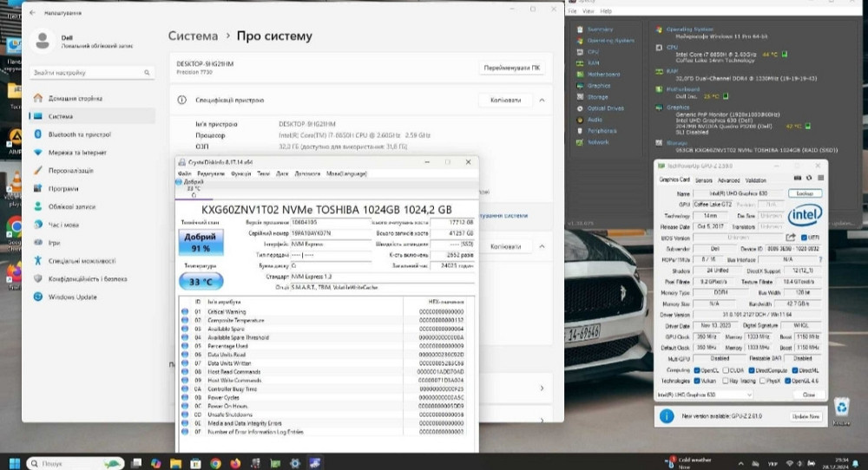
Task: Click Знайти настройку search field
Action: (92, 73)
